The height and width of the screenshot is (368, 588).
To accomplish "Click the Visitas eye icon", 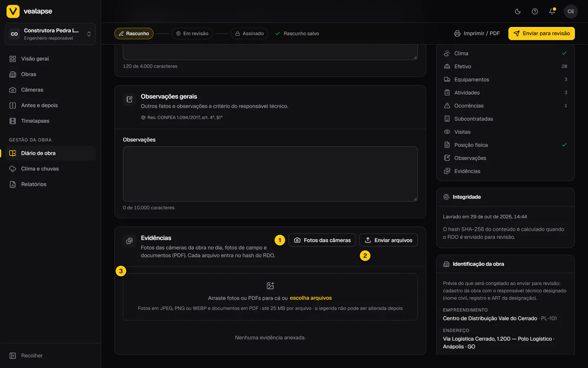I will [x=447, y=132].
